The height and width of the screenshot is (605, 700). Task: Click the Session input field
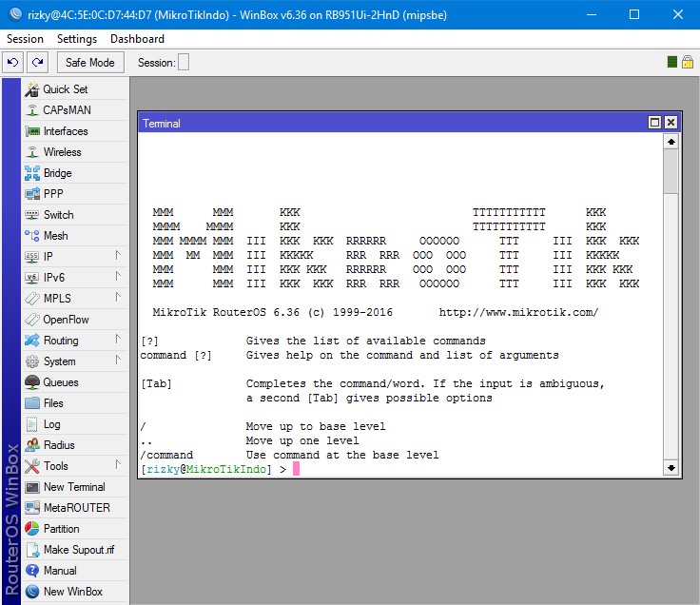point(184,63)
